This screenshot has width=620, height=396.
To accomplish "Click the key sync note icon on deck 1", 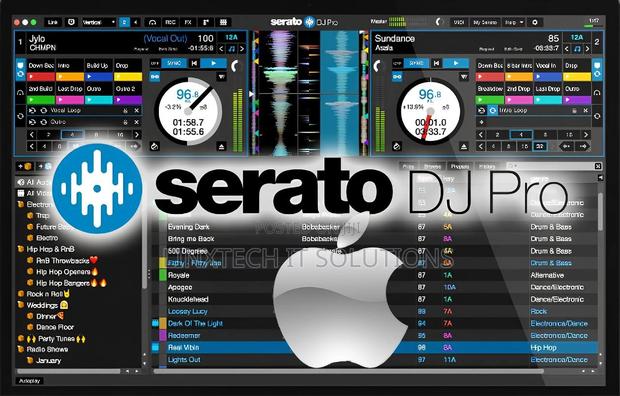I will (231, 49).
